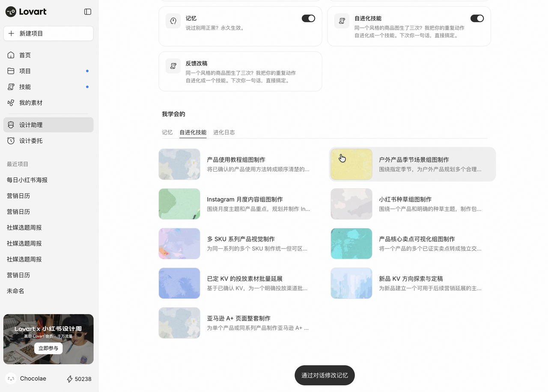Go to 首页 via its home icon
The image size is (548, 392).
pos(11,55)
